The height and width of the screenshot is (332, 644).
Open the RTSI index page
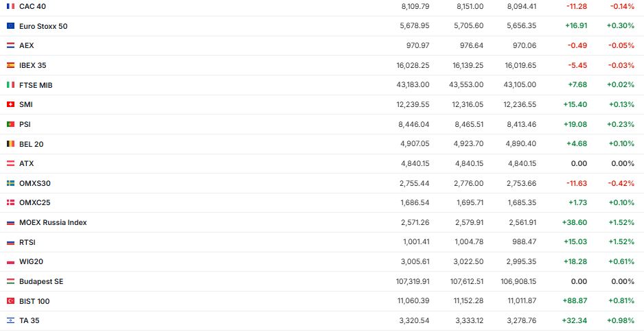point(27,242)
